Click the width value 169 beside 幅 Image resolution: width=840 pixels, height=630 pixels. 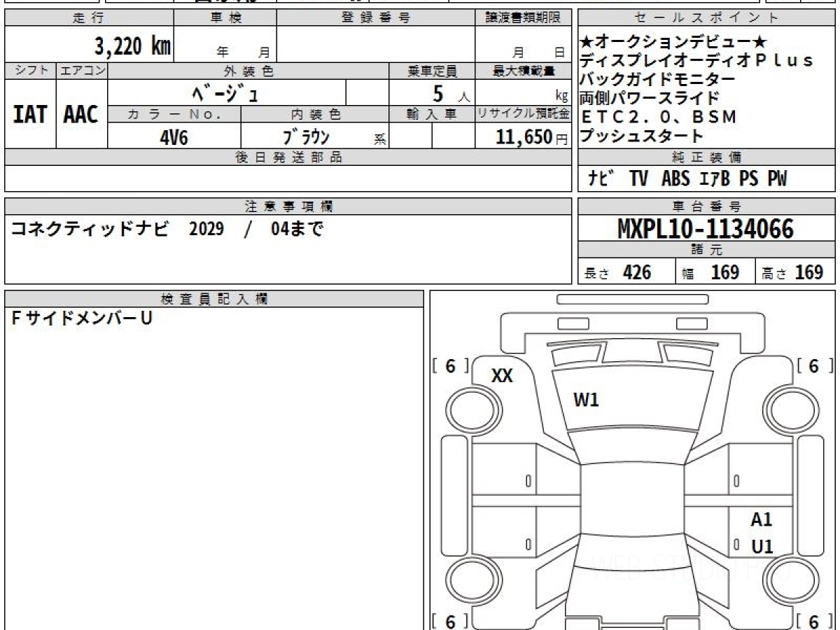(x=724, y=272)
